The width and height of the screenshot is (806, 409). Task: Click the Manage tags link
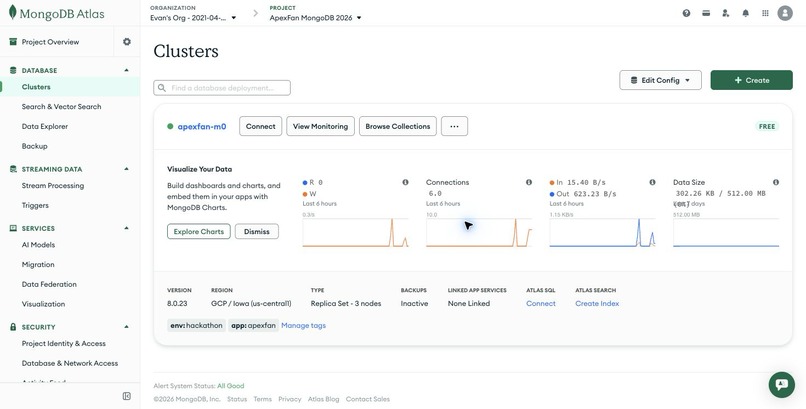tap(303, 326)
